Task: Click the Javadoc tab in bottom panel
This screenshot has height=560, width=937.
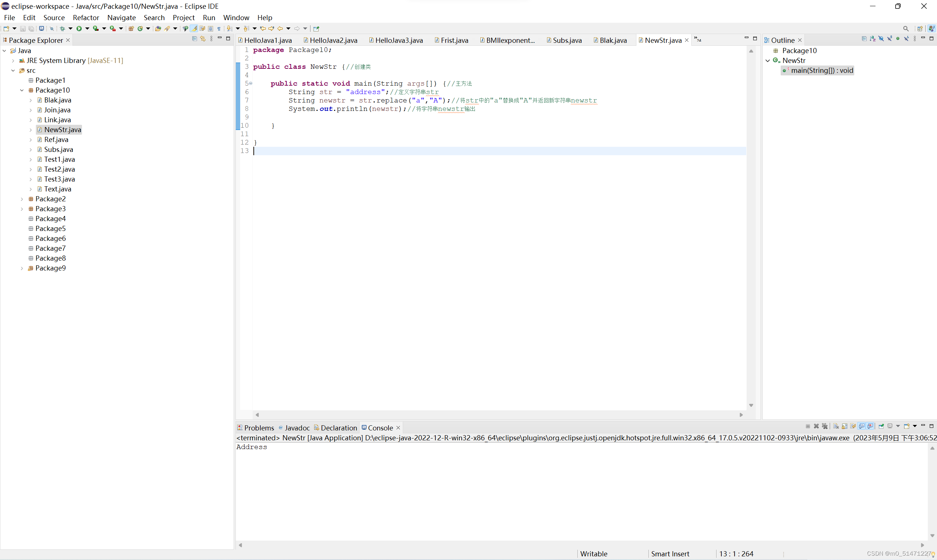Action: tap(296, 428)
